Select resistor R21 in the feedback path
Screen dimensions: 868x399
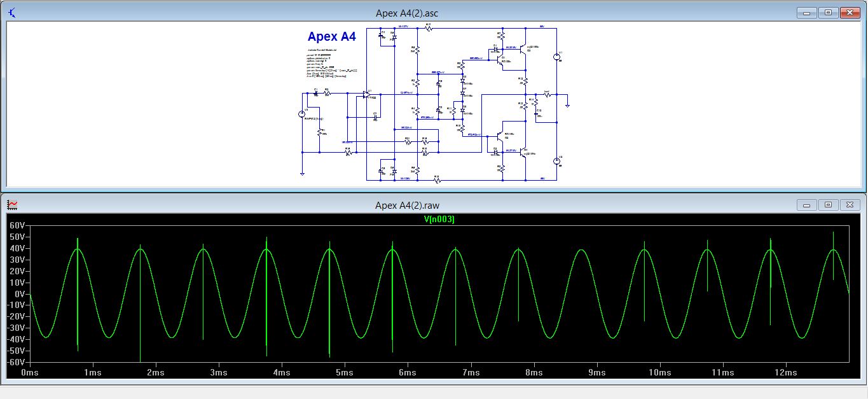(x=408, y=142)
